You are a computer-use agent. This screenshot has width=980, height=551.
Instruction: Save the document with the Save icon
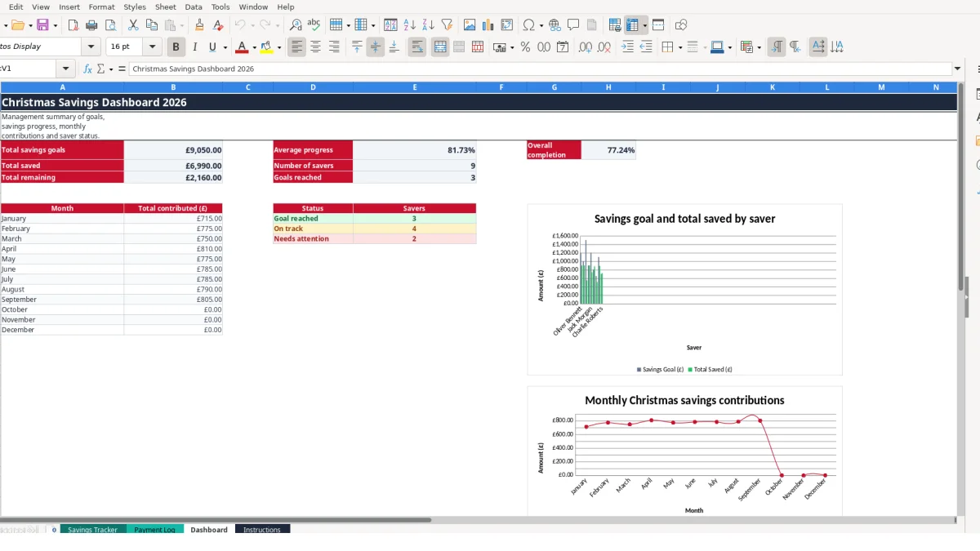42,25
